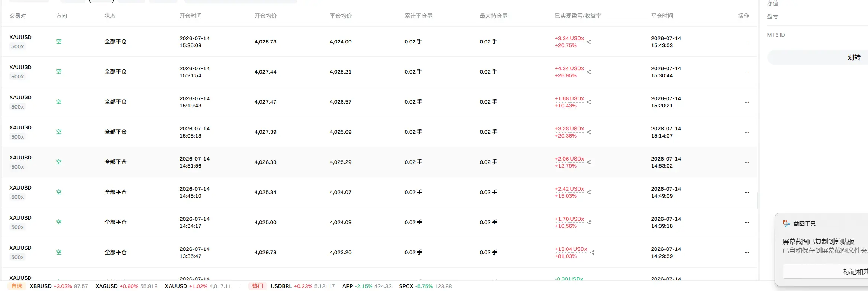This screenshot has height=291, width=868.
Task: Click the 已实现盈亏/收益率 column header
Action: (578, 16)
